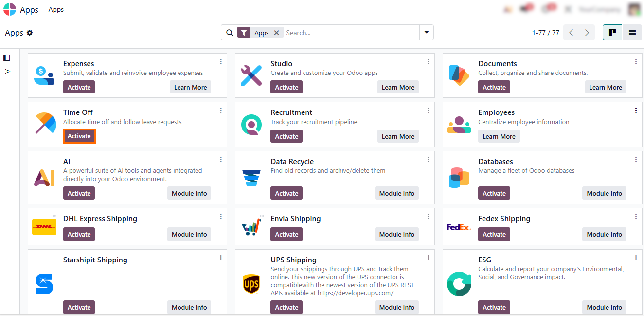Click the user avatar in top right
Viewport: 644px width, 316px height.
click(x=634, y=9)
